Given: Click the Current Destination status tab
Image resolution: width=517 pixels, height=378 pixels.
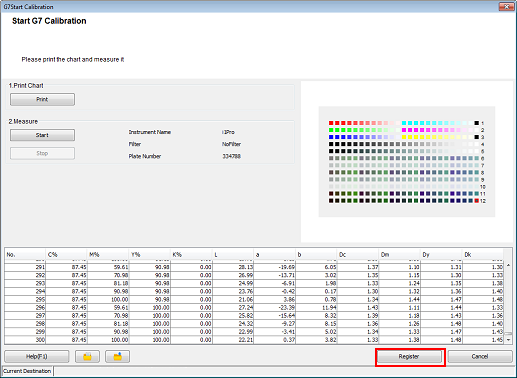Looking at the screenshot, I should point(27,371).
